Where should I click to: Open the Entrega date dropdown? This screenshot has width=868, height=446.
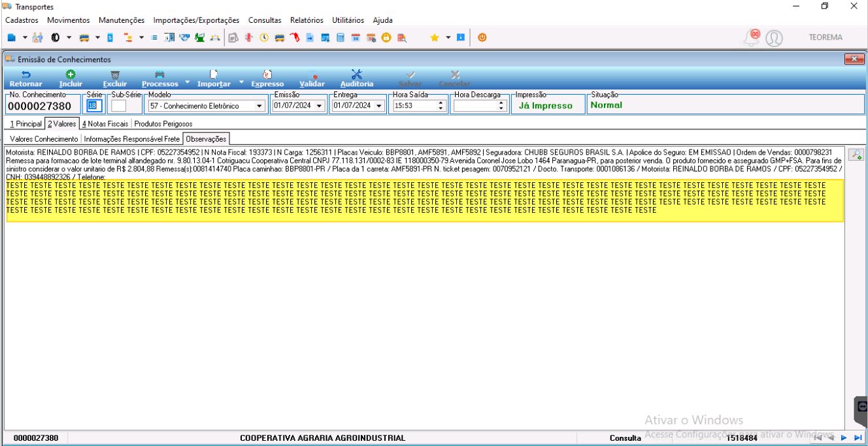tap(379, 106)
